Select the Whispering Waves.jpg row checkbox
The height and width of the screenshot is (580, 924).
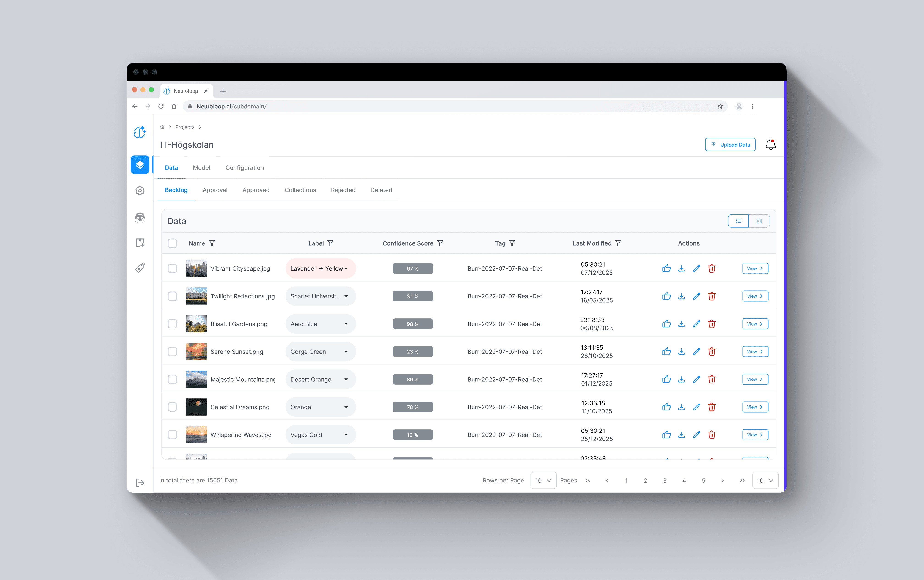coord(172,435)
